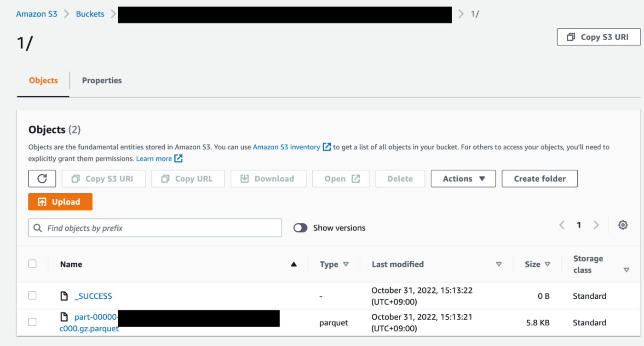Click the Create folder button
Image resolution: width=644 pixels, height=346 pixels.
point(540,179)
